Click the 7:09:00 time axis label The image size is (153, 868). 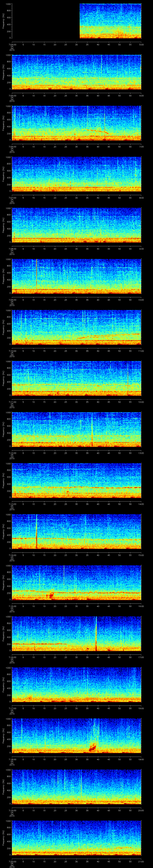[12, 300]
